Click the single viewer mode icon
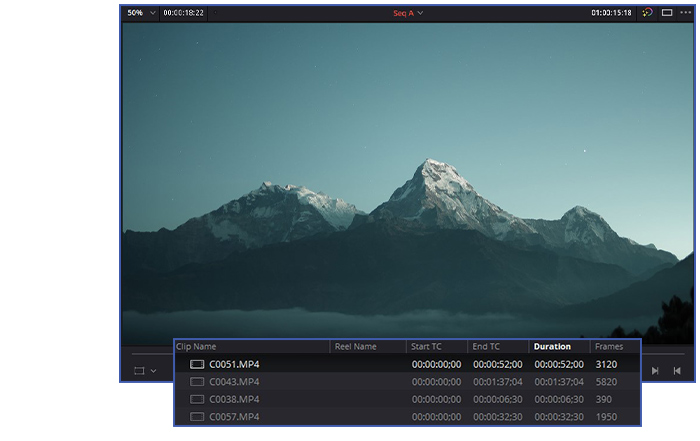This screenshot has width=700, height=441. 667,12
